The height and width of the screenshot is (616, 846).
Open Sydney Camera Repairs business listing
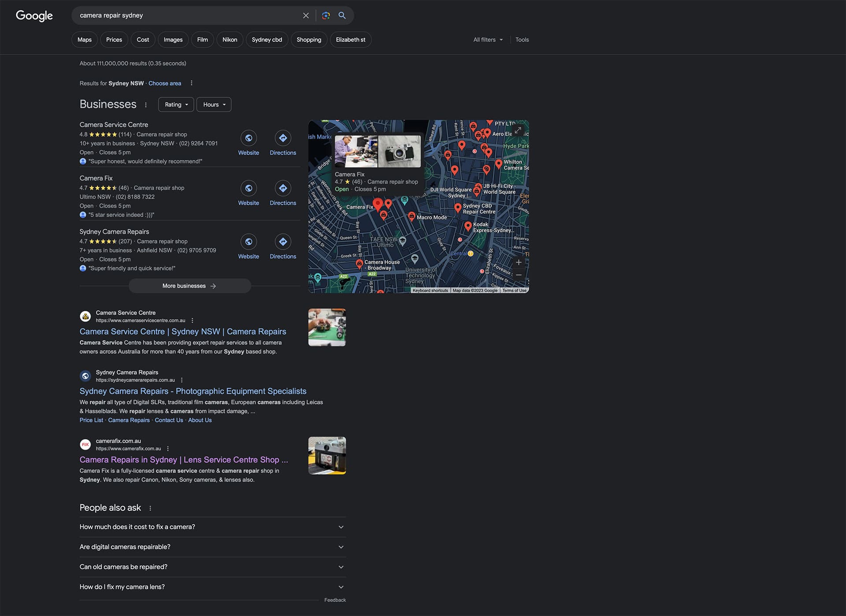[x=114, y=232]
